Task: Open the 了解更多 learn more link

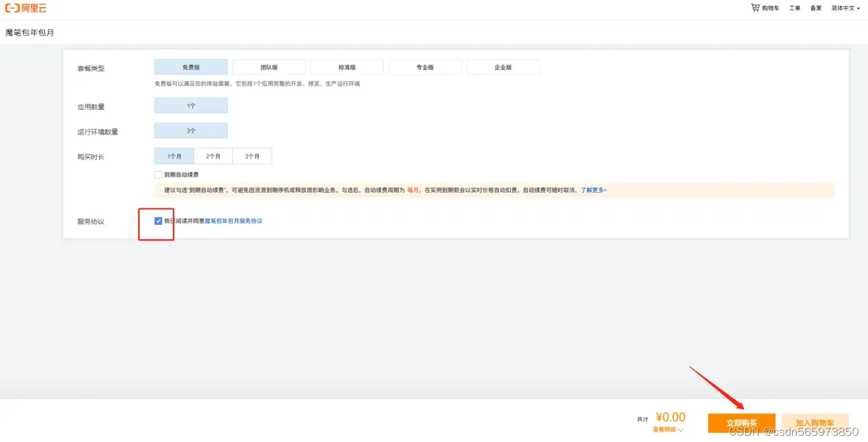Action: 593,190
